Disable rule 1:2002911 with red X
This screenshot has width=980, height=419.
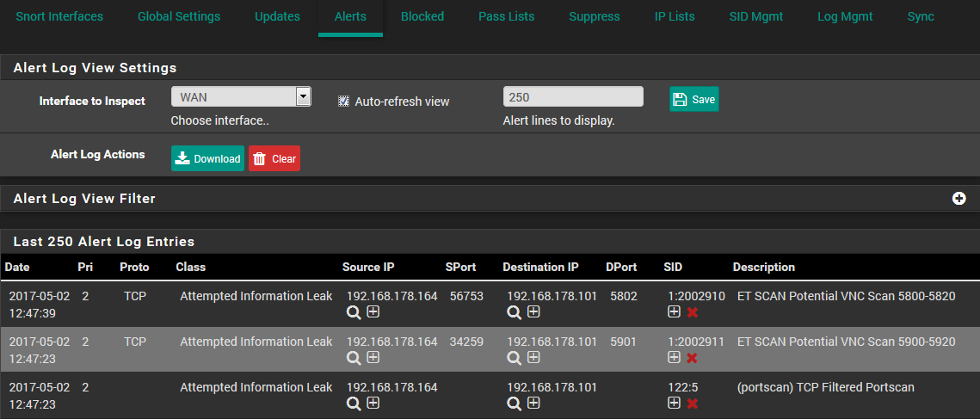point(693,358)
